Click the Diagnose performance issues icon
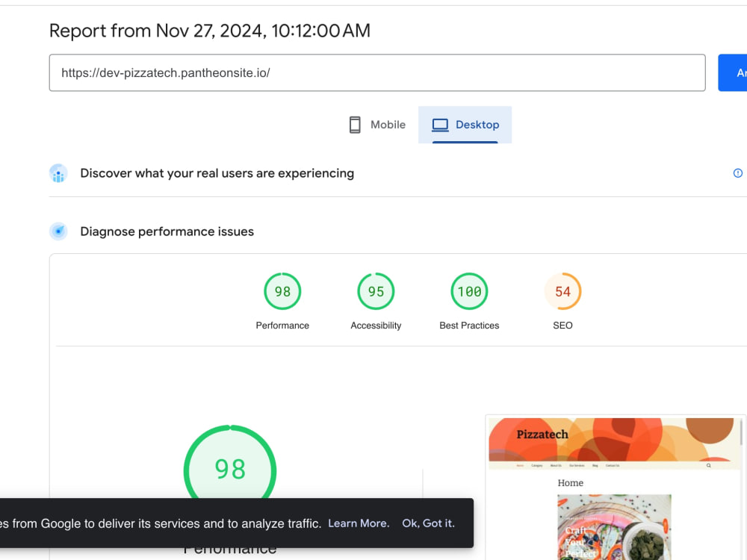This screenshot has height=560, width=747. click(x=58, y=231)
